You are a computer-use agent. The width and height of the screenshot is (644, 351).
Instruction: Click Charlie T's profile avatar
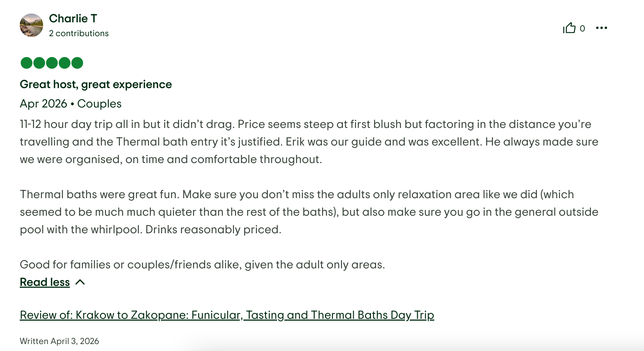[32, 26]
